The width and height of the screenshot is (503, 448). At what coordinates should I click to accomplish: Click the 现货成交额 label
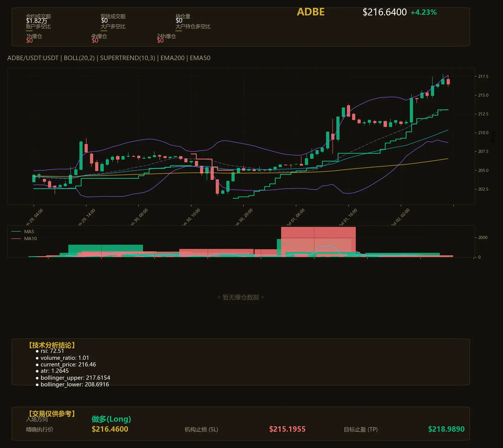tap(113, 16)
